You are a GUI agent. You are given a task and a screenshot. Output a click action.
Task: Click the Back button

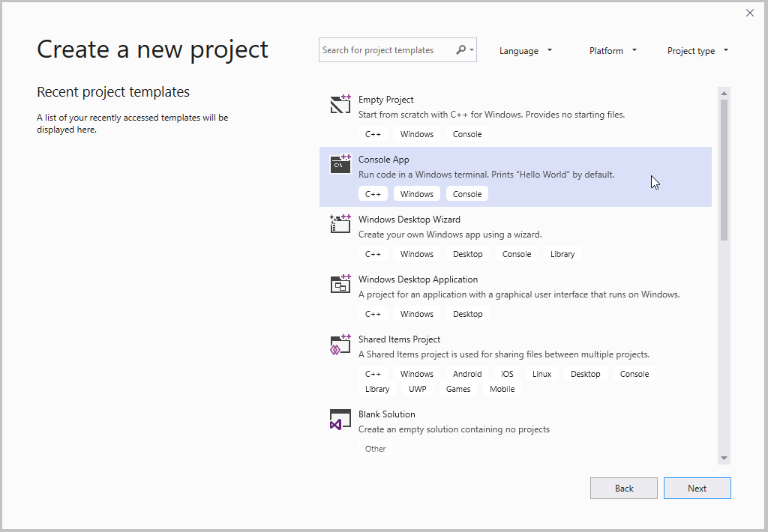[x=623, y=488]
